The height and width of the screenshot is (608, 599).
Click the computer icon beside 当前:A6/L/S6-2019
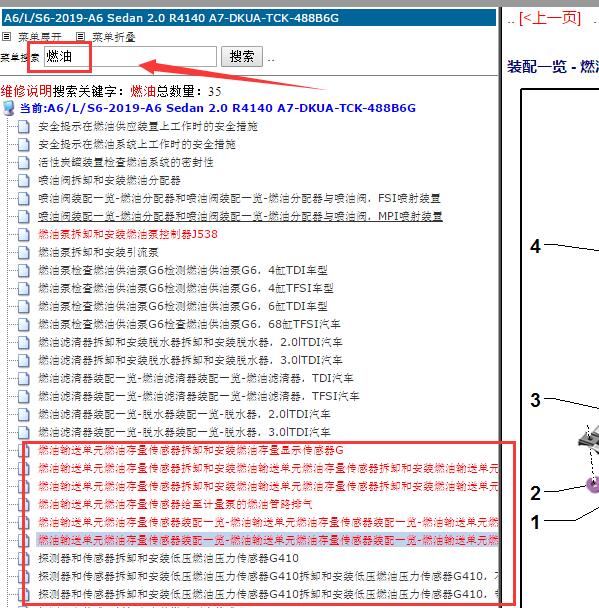pos(9,108)
